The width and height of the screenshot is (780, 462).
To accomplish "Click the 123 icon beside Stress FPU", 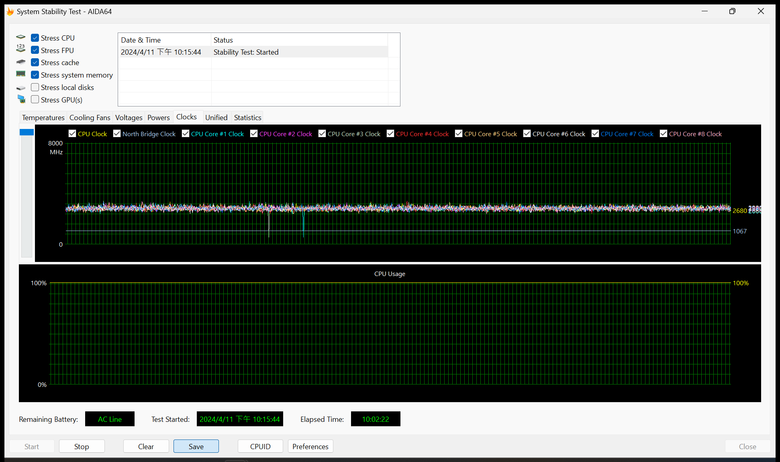I will coord(20,48).
